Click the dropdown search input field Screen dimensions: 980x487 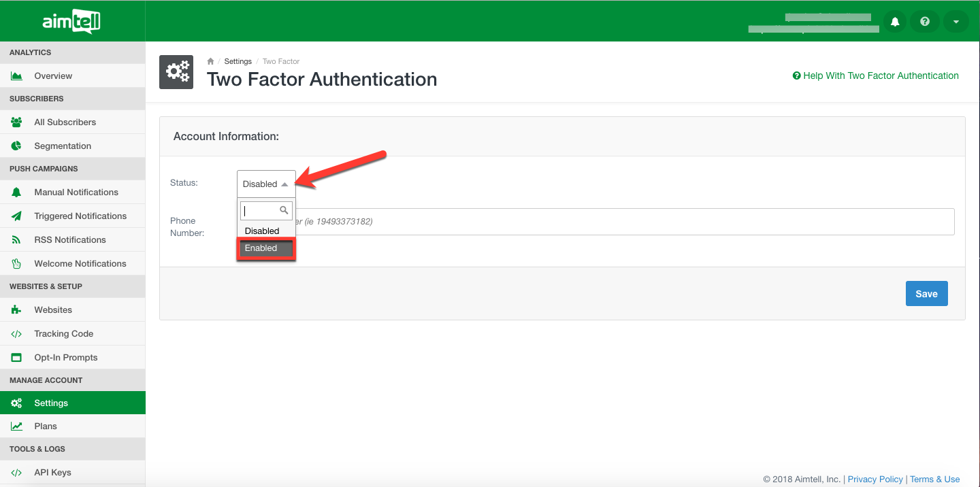click(261, 211)
